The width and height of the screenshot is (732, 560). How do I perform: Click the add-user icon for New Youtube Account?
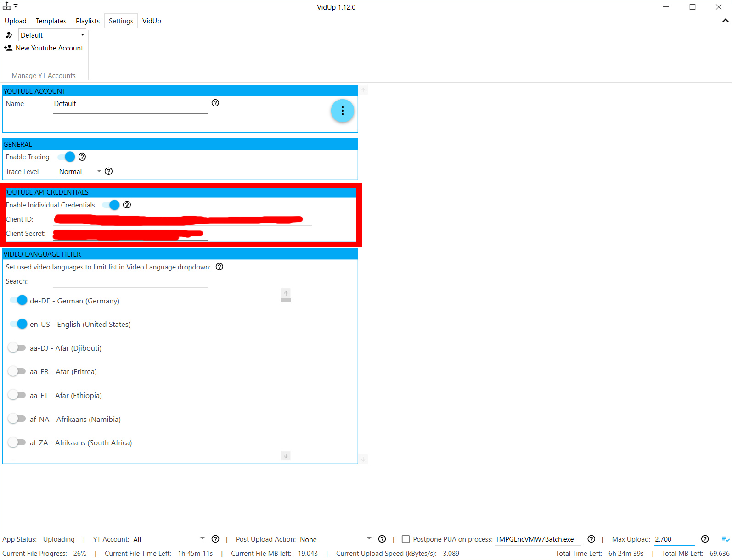(8, 48)
